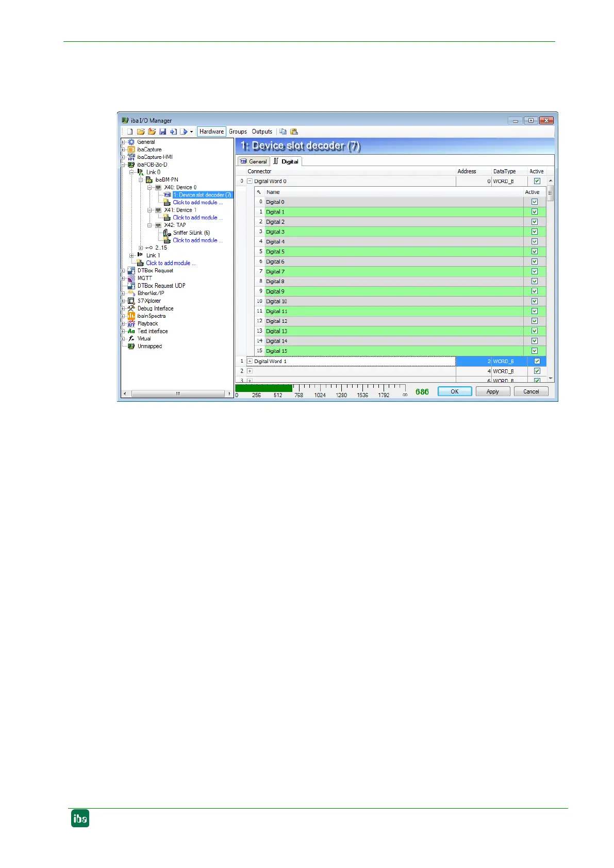Toggle the Active checkbox for Digital 3
The height and width of the screenshot is (868, 614).
click(x=535, y=232)
